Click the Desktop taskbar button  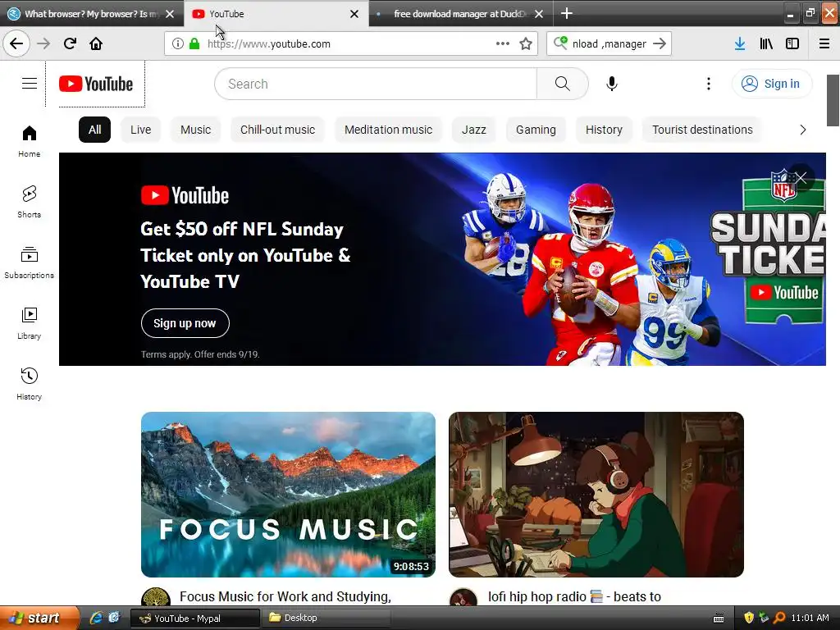(325, 619)
